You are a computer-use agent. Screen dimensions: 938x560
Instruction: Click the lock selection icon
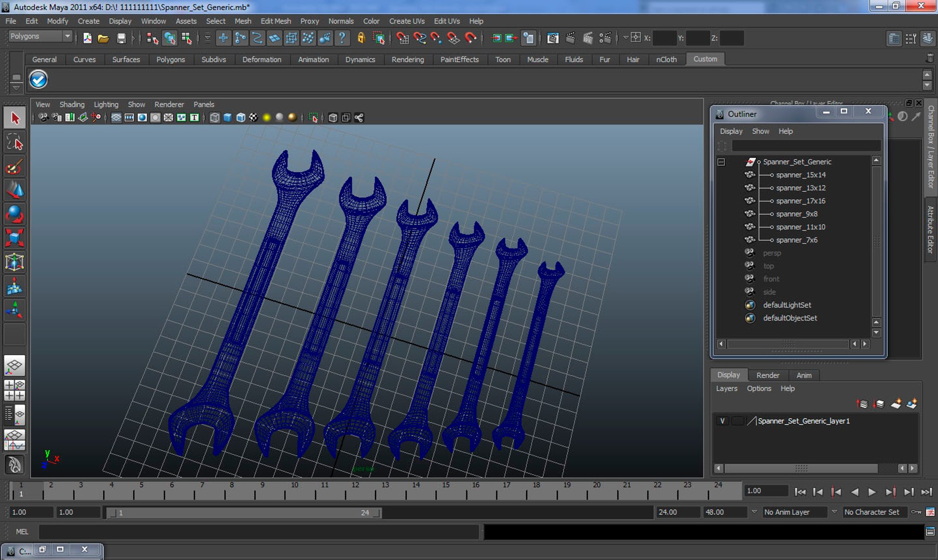click(x=361, y=38)
